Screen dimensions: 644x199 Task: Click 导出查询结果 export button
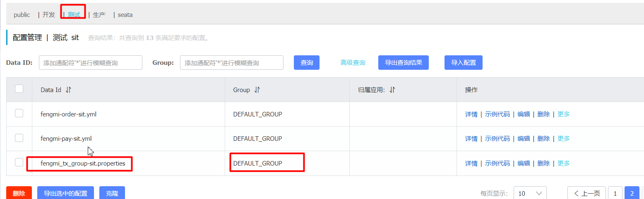[x=403, y=63]
